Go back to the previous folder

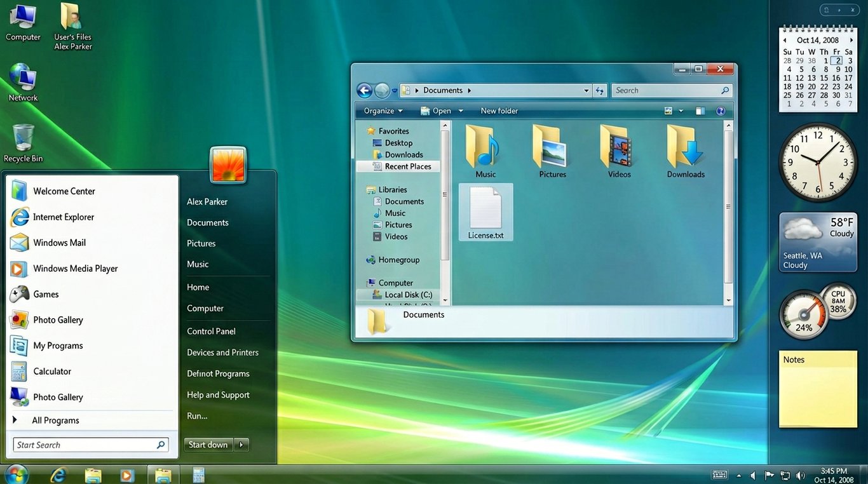(364, 90)
